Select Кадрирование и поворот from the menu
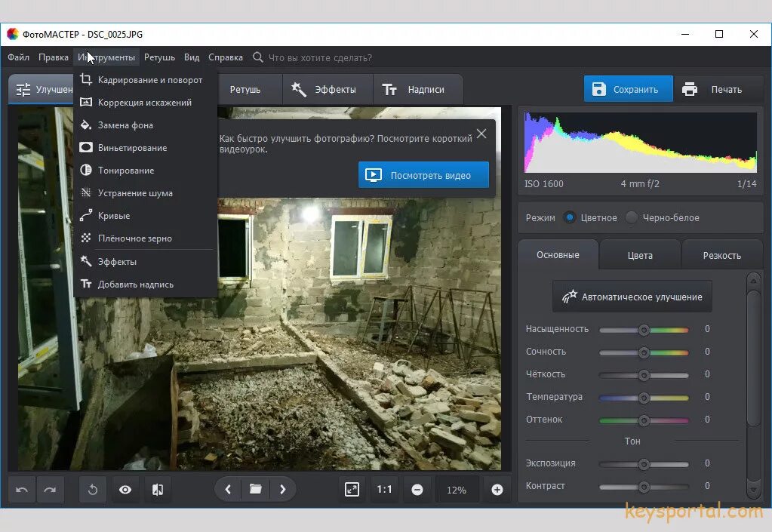 (145, 80)
